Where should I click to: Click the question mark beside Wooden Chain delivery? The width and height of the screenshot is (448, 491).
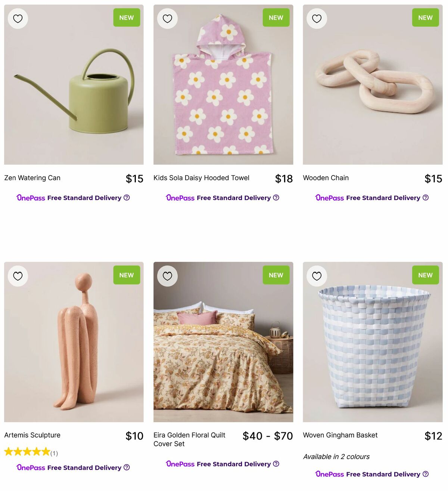point(426,198)
